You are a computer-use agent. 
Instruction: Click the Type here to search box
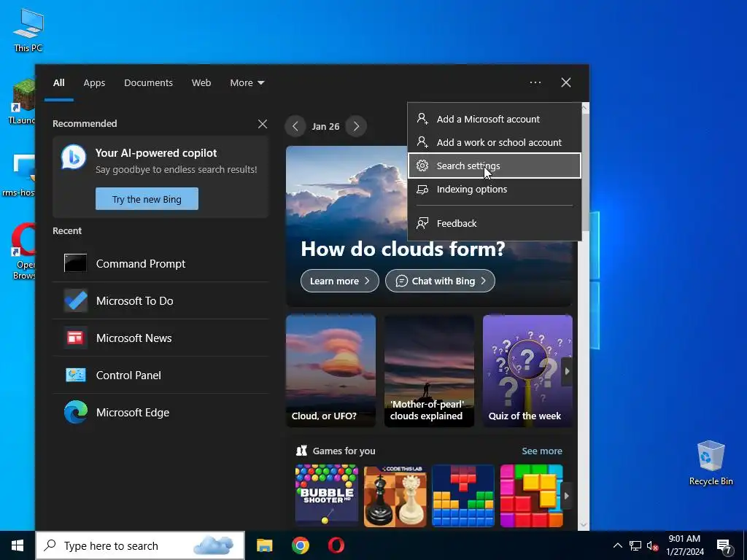(140, 545)
